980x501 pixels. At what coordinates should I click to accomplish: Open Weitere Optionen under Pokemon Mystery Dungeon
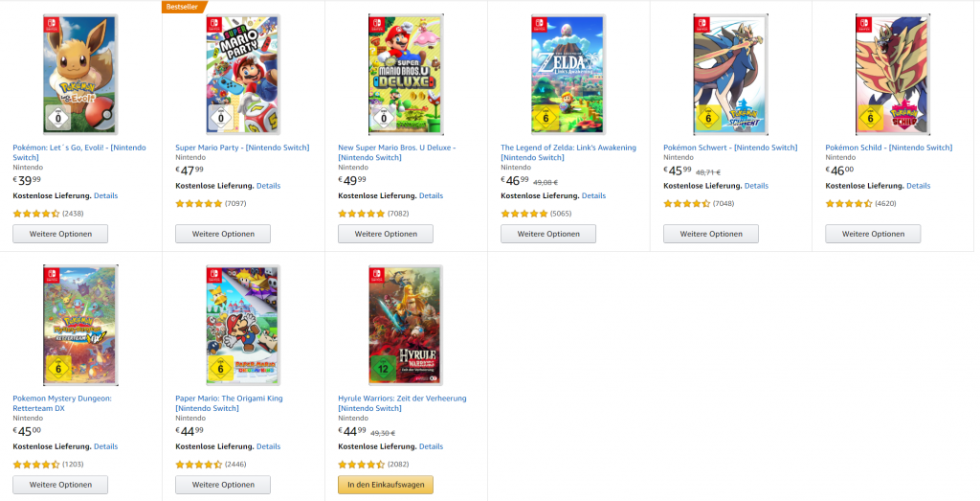(60, 485)
